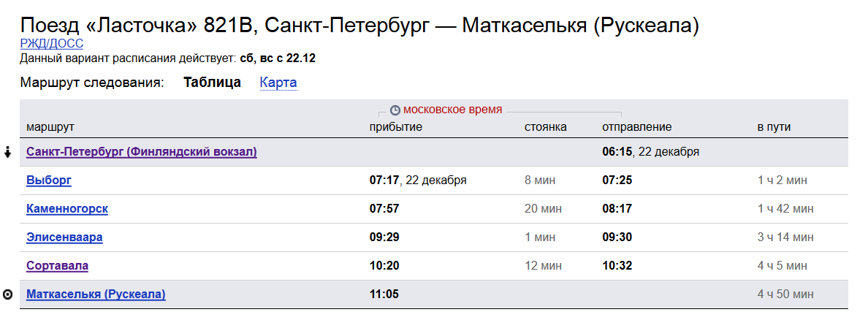This screenshot has height=331, width=868.
Task: Open the Элисенваара station link
Action: (64, 237)
